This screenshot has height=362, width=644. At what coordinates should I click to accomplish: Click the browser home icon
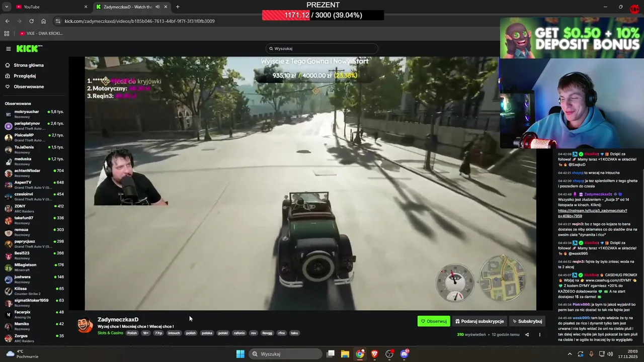click(x=43, y=21)
